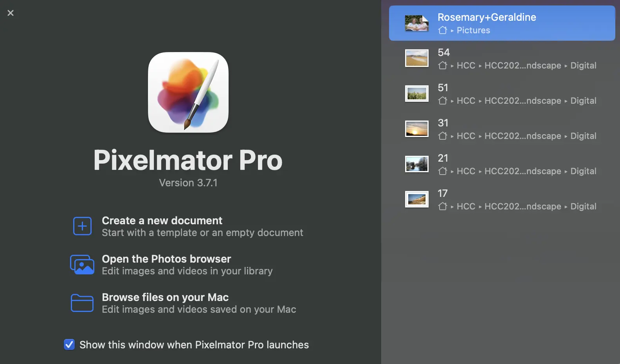Click the home icon under file 31

443,136
